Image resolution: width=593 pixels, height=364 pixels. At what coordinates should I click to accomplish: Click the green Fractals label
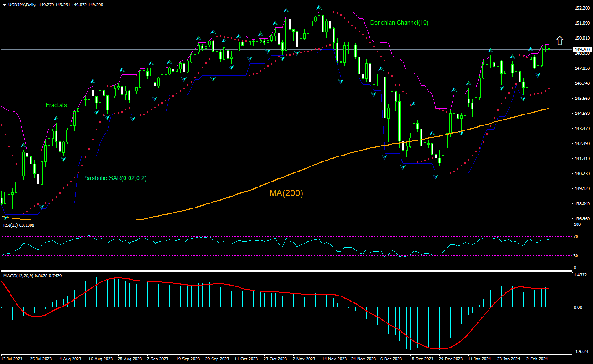coord(56,105)
